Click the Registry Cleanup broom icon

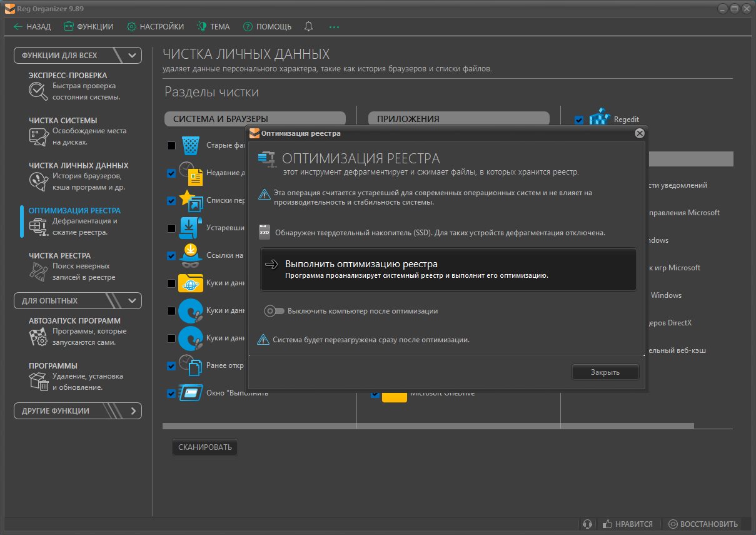point(38,272)
